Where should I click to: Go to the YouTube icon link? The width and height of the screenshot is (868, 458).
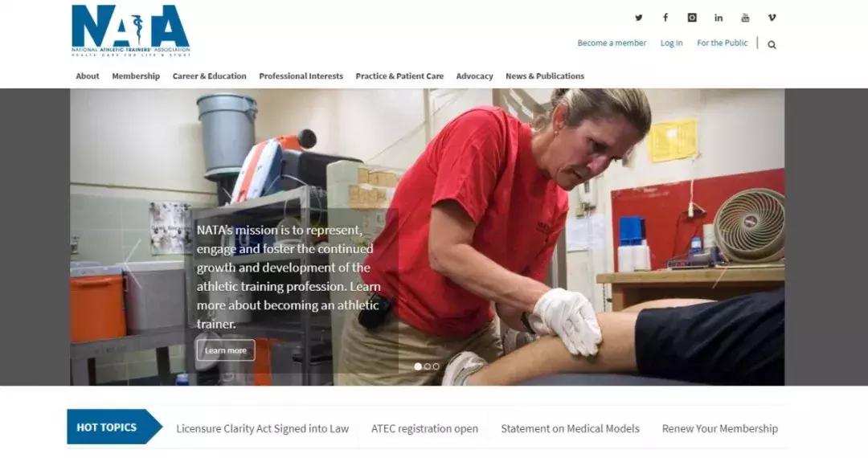[745, 18]
